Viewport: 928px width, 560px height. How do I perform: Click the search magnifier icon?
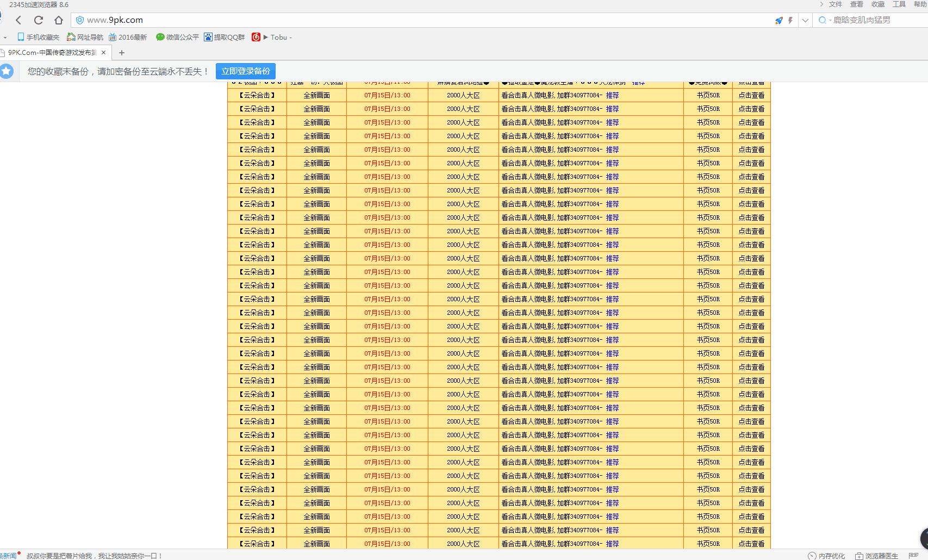(x=822, y=20)
